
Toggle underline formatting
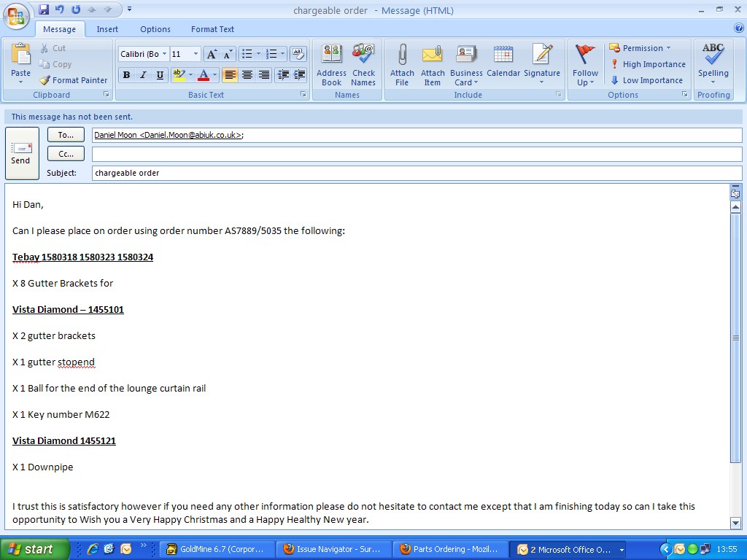tap(160, 75)
